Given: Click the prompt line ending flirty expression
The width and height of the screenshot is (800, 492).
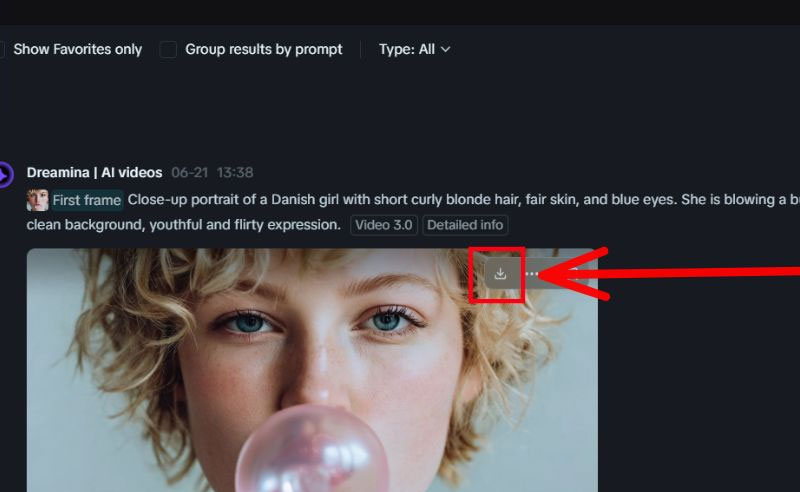Looking at the screenshot, I should click(x=184, y=225).
